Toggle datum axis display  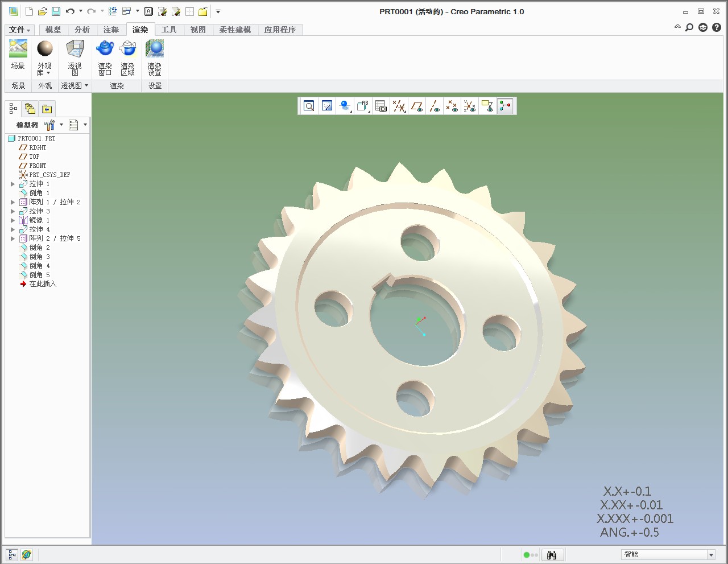click(x=435, y=106)
